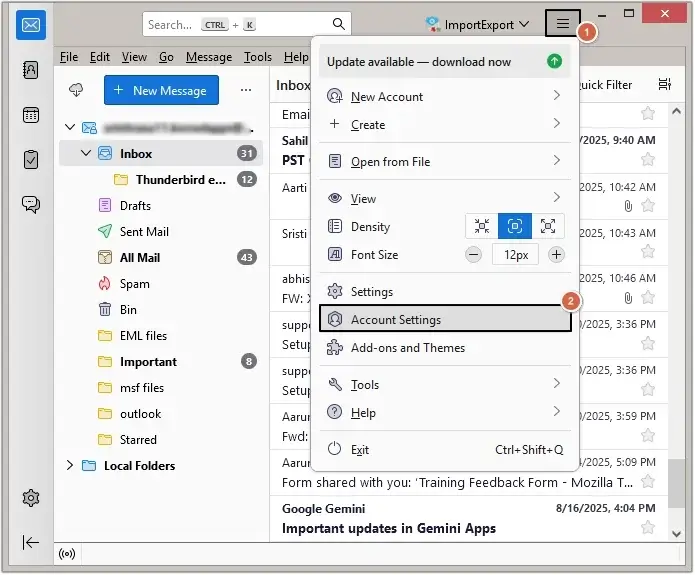Collapse the spaces toolbar
The height and width of the screenshot is (575, 695).
coord(31,542)
